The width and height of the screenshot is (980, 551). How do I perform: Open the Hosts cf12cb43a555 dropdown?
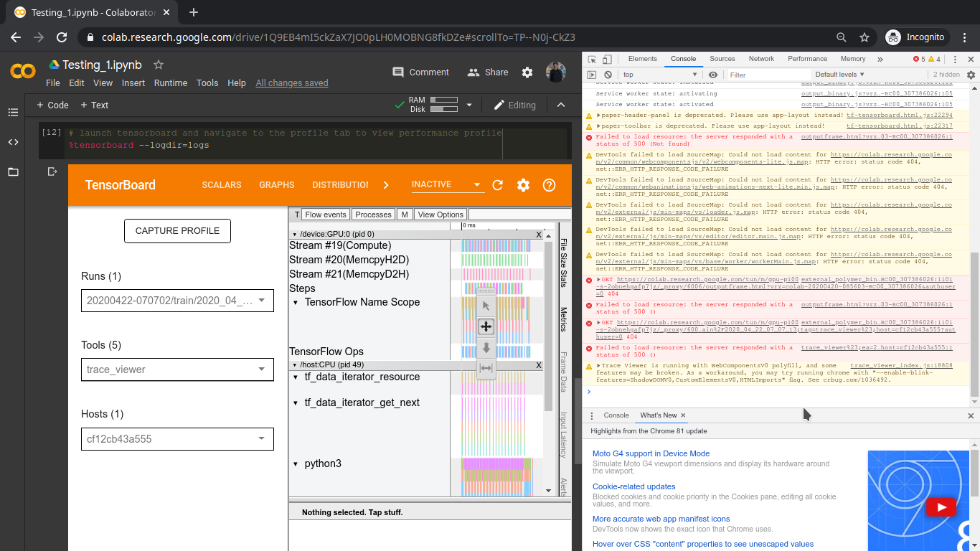pos(178,439)
